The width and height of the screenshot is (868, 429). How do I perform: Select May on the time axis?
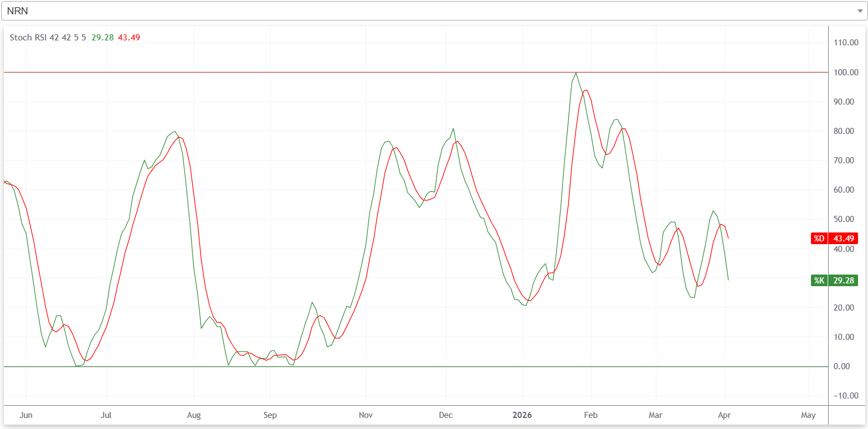click(x=808, y=415)
